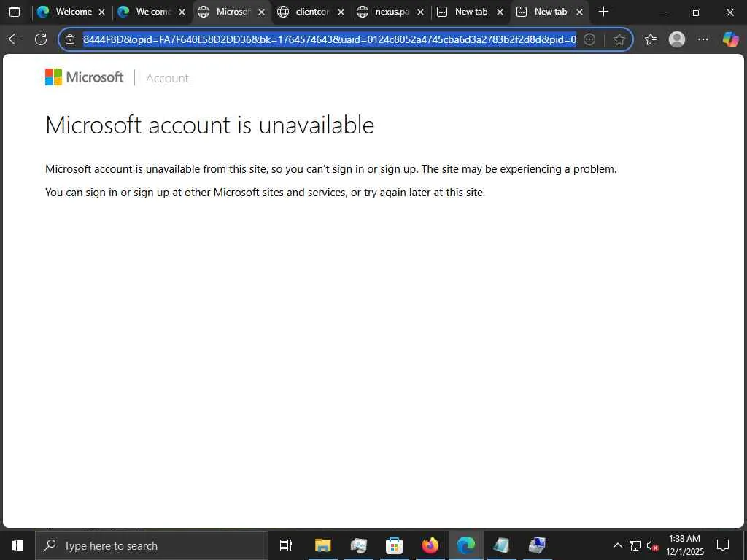Switch to the nexus.pa tab
Screen dimensions: 747x560
[x=391, y=12]
